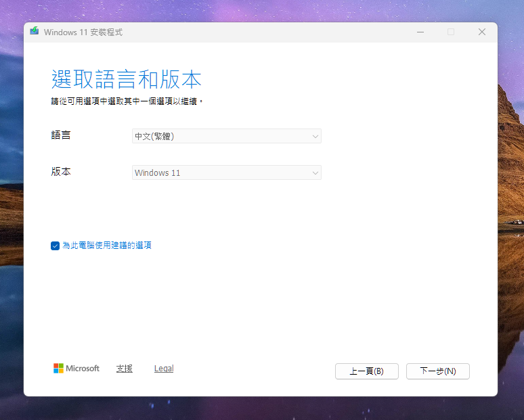
Task: Go to next step with 下一步(N)
Action: pos(437,371)
